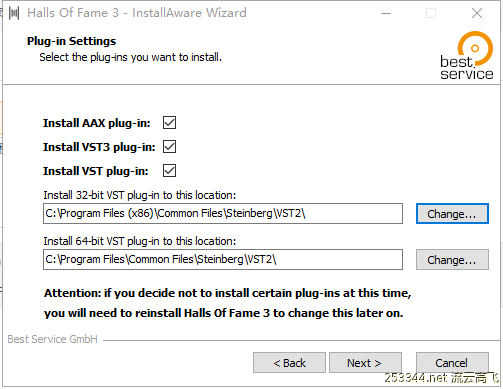
Task: Click the Halls Of Fame title bar icon
Action: 14,13
